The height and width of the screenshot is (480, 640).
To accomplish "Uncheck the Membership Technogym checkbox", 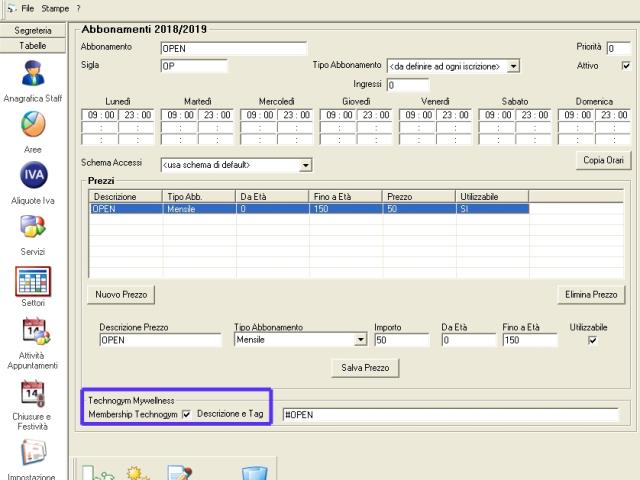I will [x=186, y=414].
